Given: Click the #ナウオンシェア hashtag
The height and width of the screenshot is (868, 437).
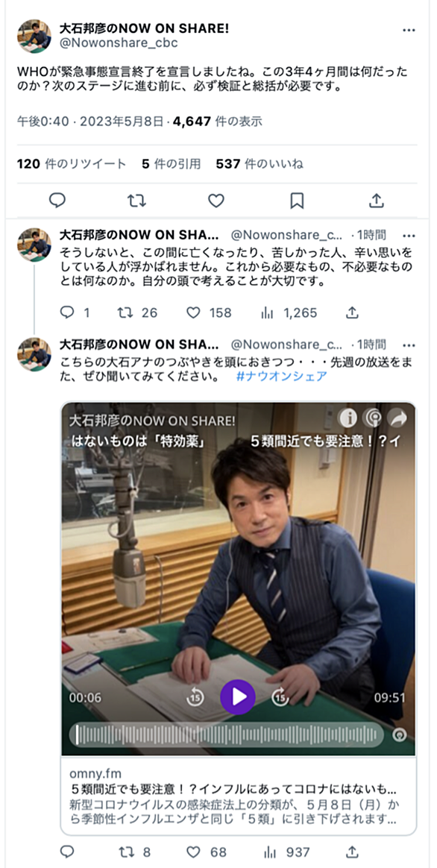Looking at the screenshot, I should coord(281,377).
